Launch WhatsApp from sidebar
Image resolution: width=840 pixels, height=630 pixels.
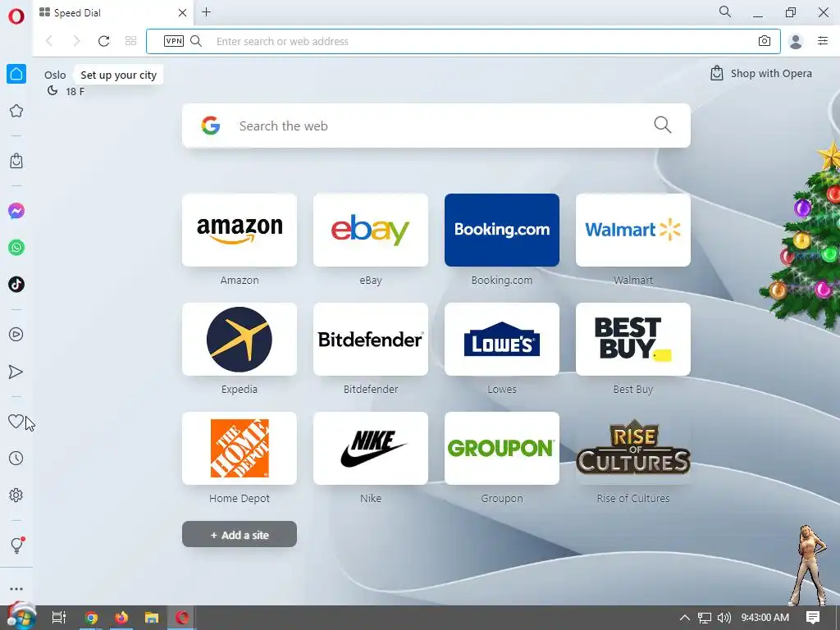click(x=16, y=248)
